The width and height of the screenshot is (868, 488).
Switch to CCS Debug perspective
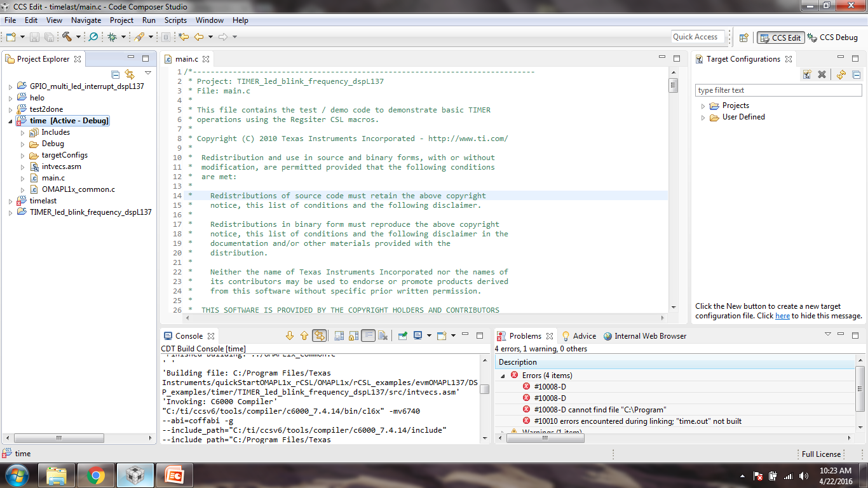click(x=832, y=37)
